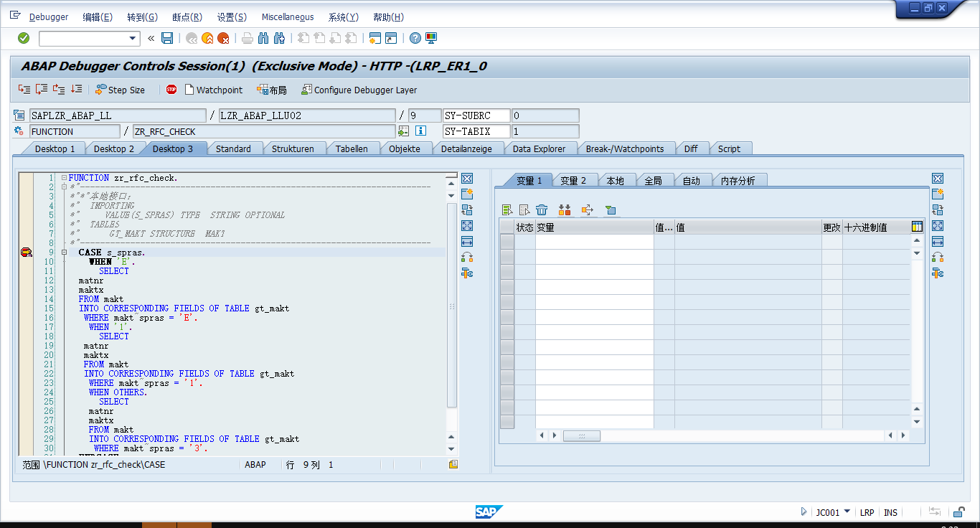Click the variable table horizontal scrollbar thumb
980x528 pixels.
click(581, 435)
